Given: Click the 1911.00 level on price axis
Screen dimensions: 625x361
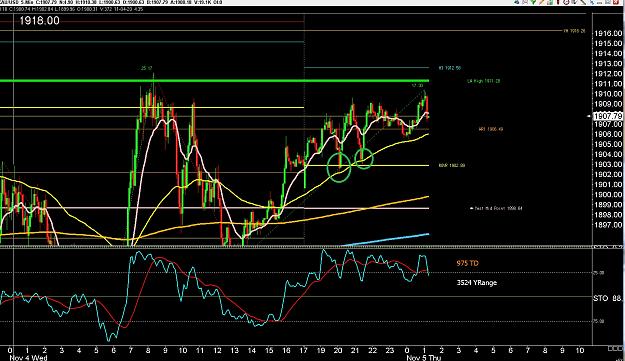Looking at the screenshot, I should point(608,84).
